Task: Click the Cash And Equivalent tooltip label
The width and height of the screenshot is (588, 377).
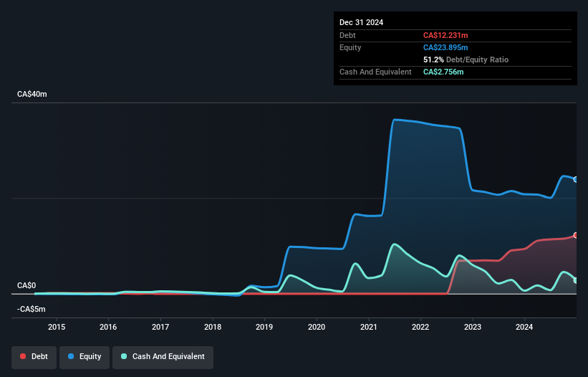Action: point(375,72)
